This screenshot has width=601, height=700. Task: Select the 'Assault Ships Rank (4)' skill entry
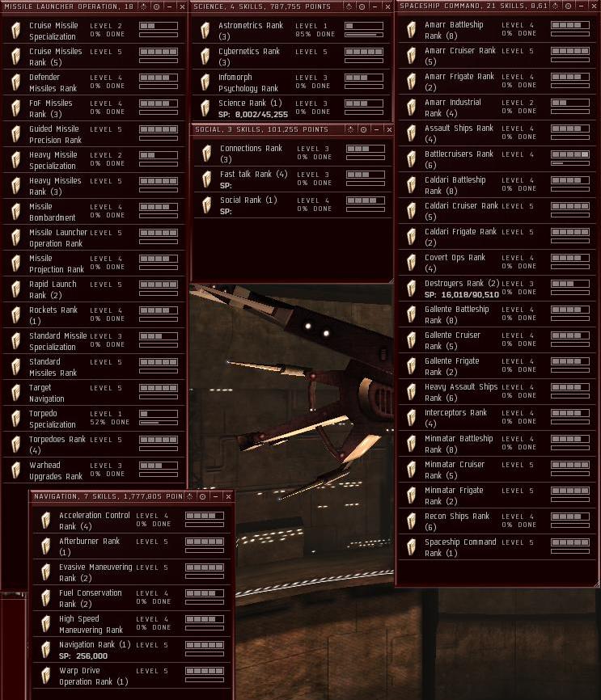click(497, 133)
